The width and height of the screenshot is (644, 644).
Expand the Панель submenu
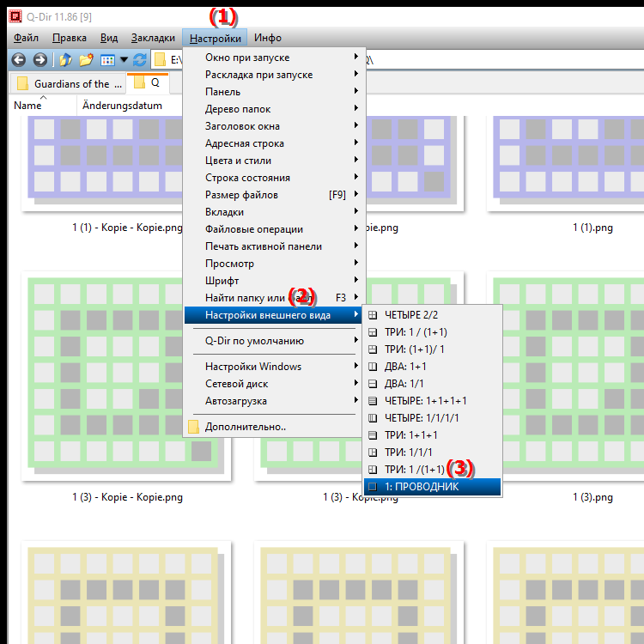tap(273, 92)
